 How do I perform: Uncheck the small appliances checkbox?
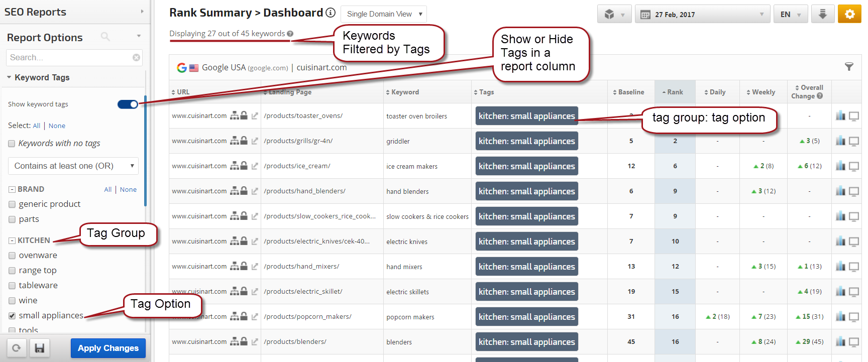tap(12, 316)
